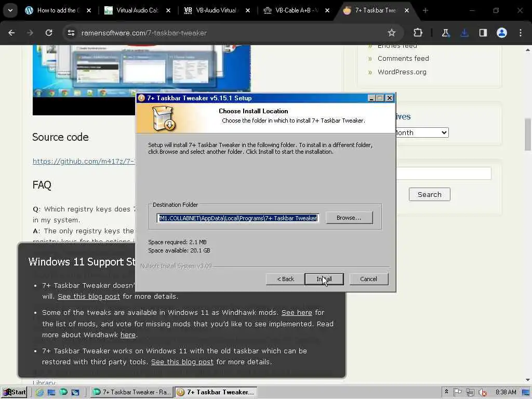Viewport: 532px width, 399px height.
Task: Open the Chrome three-dot menu
Action: tap(521, 33)
